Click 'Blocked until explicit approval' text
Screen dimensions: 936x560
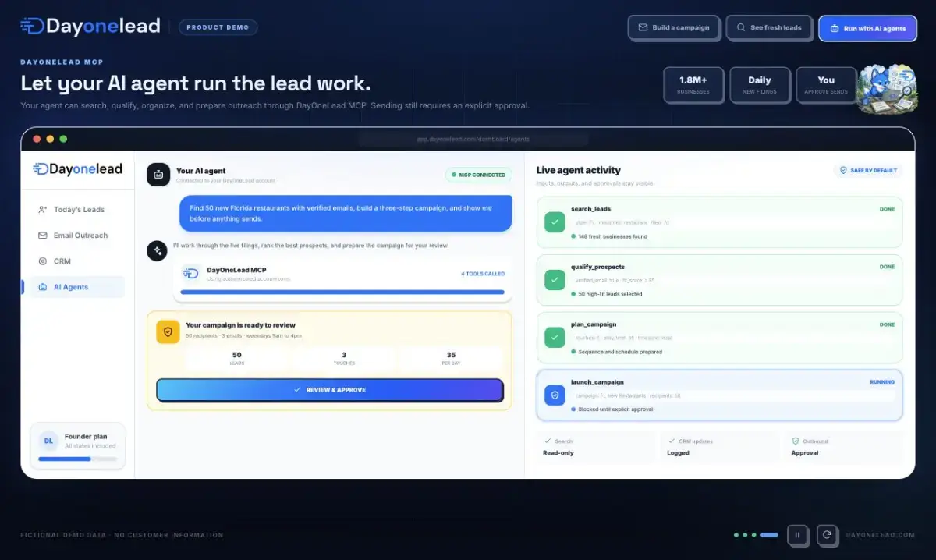tap(615, 409)
